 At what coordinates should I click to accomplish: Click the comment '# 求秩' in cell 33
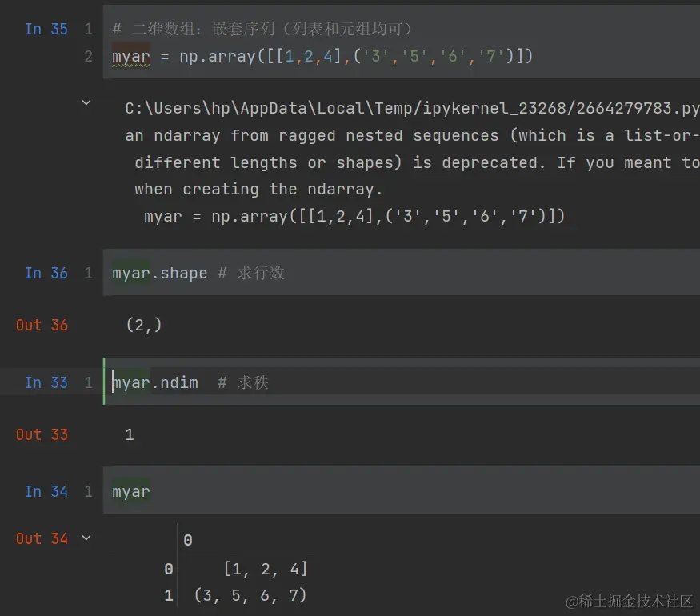pyautogui.click(x=243, y=382)
